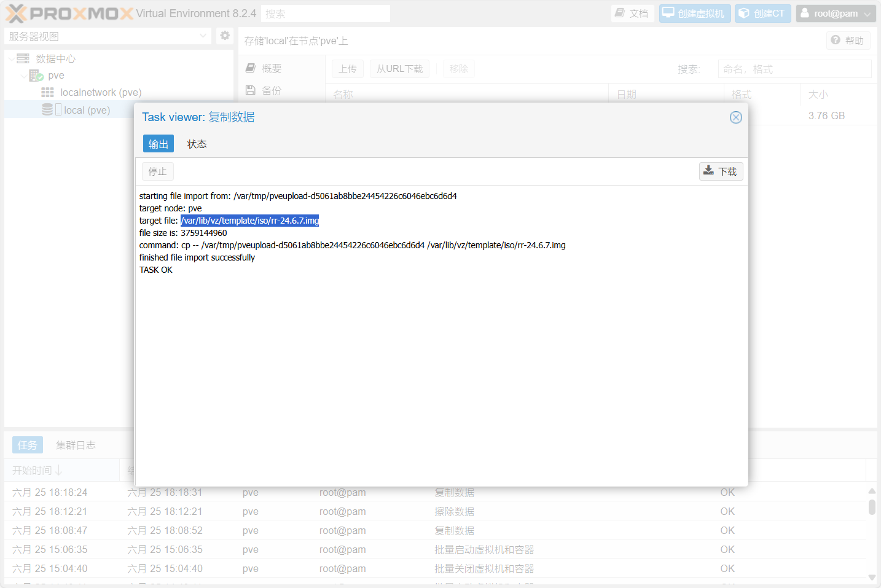Collapse the 数据中心 tree node
The image size is (881, 588).
point(12,59)
